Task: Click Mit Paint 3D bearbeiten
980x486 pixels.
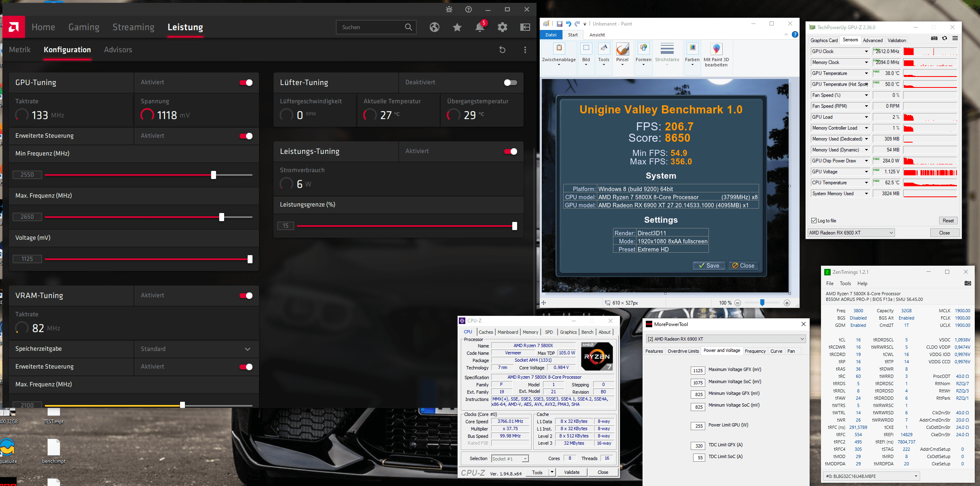Action: pos(716,55)
